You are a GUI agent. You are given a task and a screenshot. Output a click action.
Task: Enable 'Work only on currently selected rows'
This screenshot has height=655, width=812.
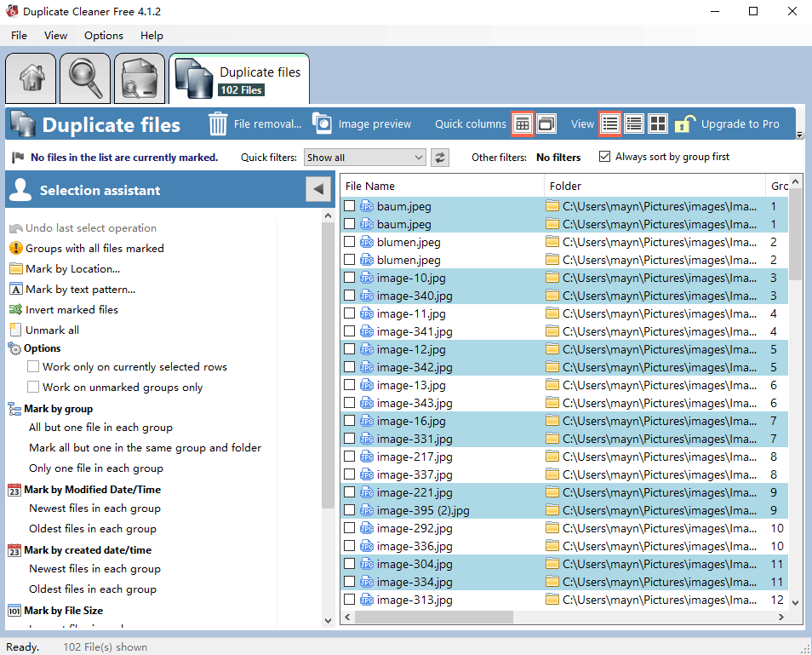point(31,366)
